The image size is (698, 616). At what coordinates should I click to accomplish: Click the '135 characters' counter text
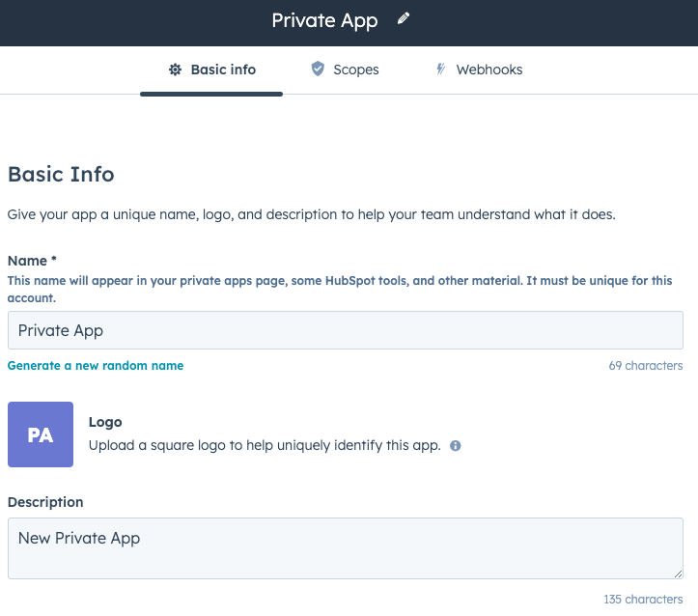[x=643, y=600]
